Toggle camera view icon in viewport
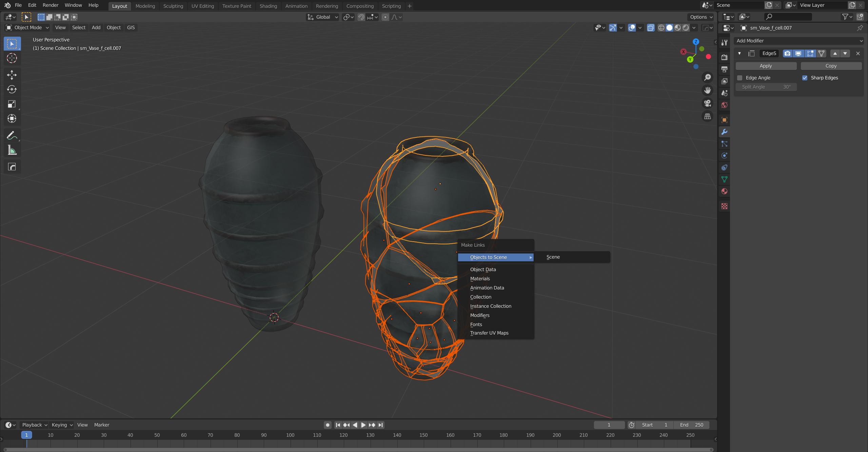 (x=708, y=103)
